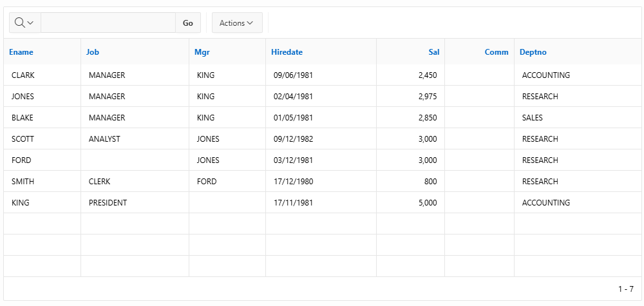Click the Sal column header
The width and height of the screenshot is (644, 306).
[433, 52]
